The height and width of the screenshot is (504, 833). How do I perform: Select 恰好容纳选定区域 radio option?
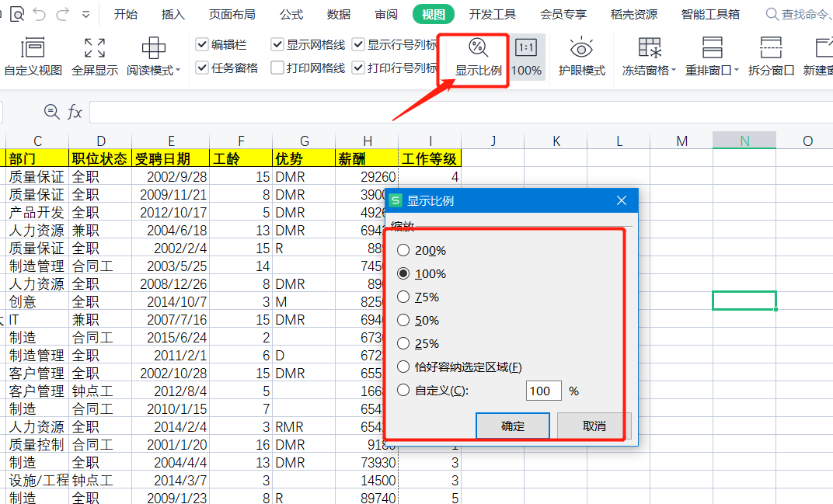coord(403,367)
